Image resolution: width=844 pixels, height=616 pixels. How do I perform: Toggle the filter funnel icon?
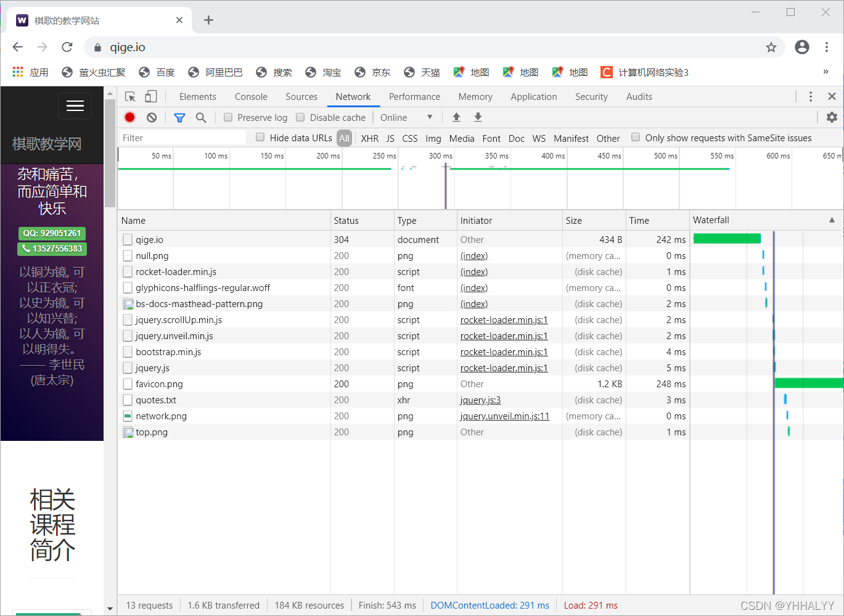click(x=179, y=117)
